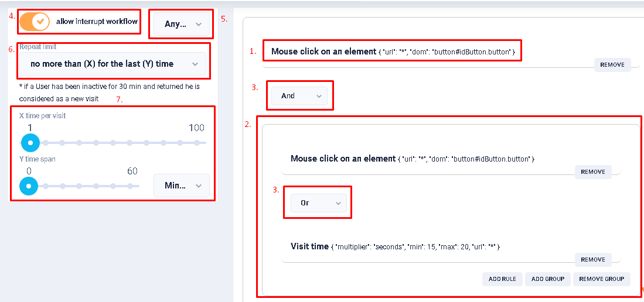Click the REMOVE GROUP button
Image resolution: width=644 pixels, height=302 pixels.
tap(601, 279)
